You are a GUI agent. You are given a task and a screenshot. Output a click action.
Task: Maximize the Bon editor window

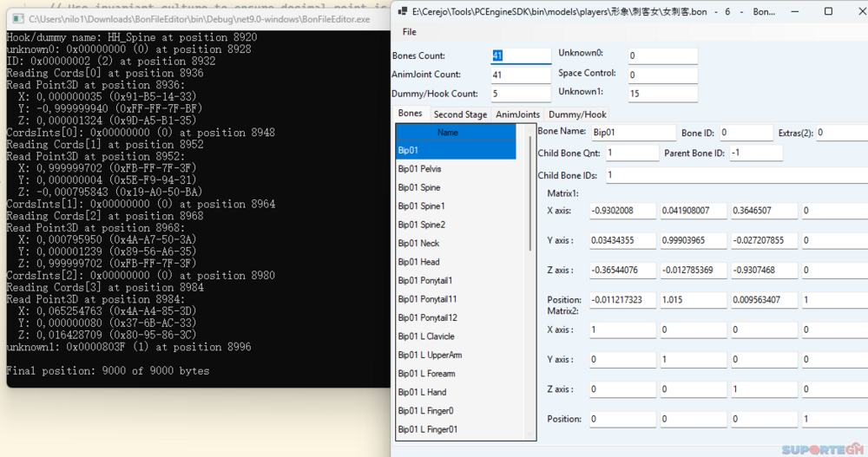tap(827, 12)
